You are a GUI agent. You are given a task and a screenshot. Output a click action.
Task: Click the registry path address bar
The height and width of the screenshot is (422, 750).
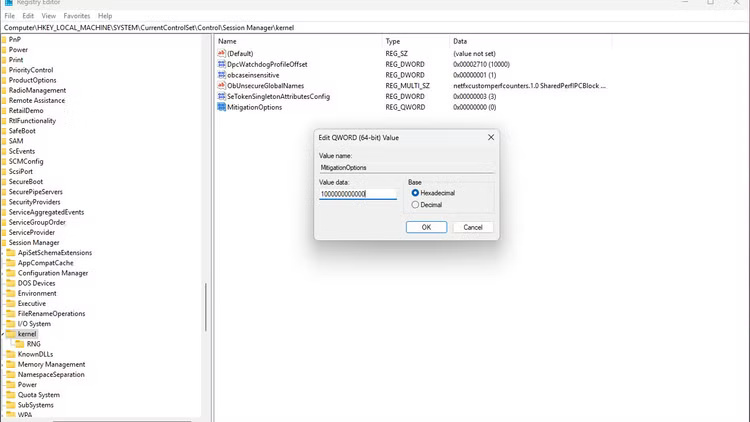375,28
